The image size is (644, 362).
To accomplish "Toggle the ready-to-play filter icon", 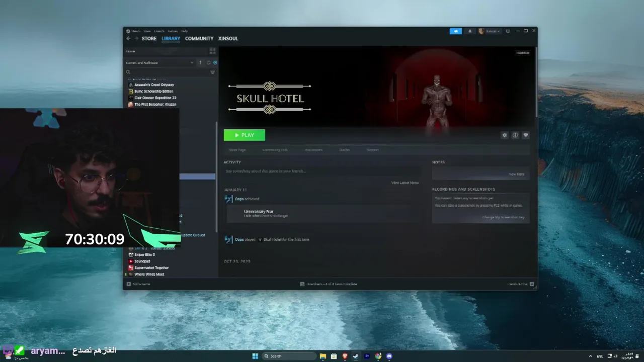I will pos(215,63).
